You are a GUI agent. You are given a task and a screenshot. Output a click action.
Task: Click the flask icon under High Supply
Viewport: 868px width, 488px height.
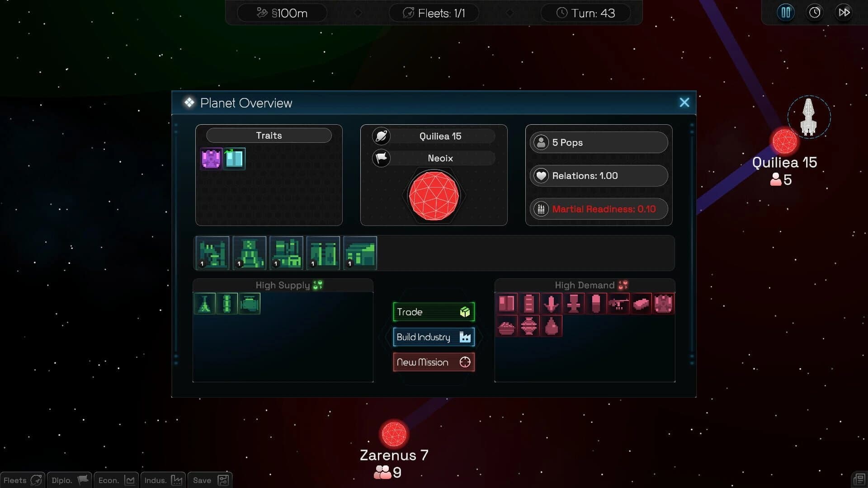coord(205,303)
